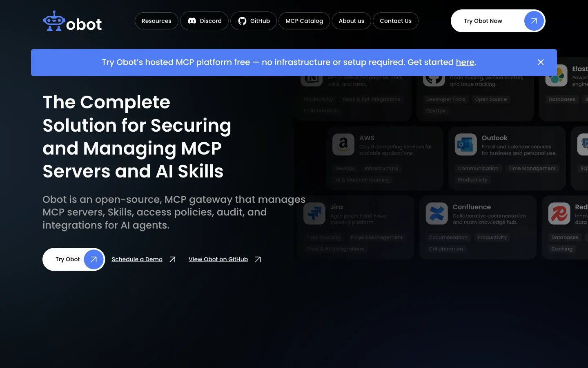Click the Obot robot logo
Image resolution: width=588 pixels, height=368 pixels.
[72, 21]
